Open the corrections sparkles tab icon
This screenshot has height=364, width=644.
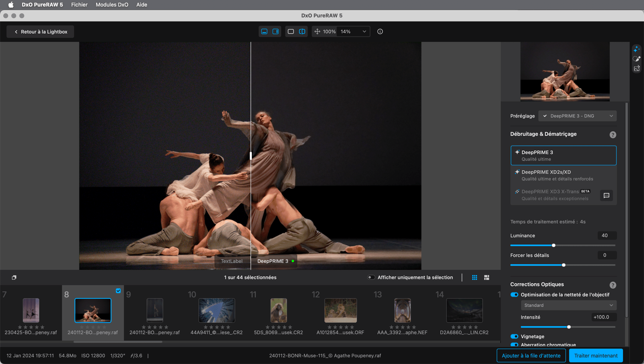[x=636, y=49]
